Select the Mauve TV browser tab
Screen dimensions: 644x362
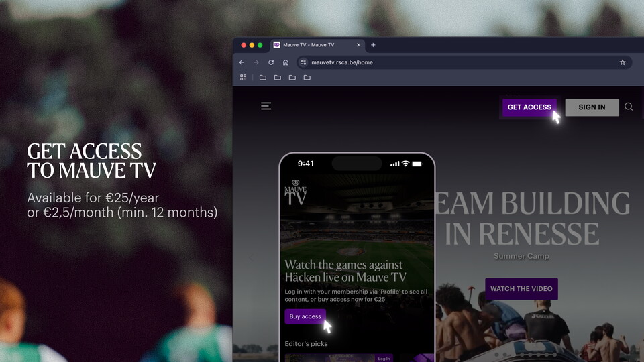pos(312,45)
